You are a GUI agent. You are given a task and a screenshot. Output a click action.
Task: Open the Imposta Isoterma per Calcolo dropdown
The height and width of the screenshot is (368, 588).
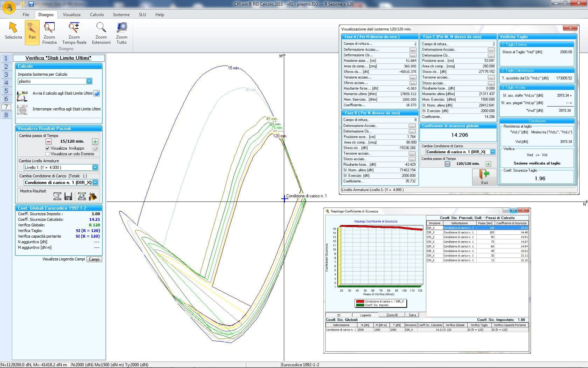click(89, 81)
